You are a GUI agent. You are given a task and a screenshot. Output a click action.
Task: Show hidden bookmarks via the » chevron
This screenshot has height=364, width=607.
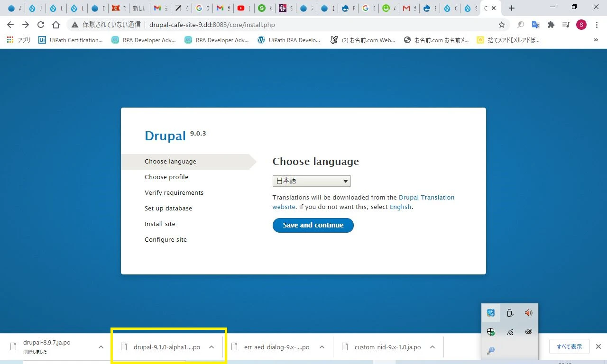(596, 40)
